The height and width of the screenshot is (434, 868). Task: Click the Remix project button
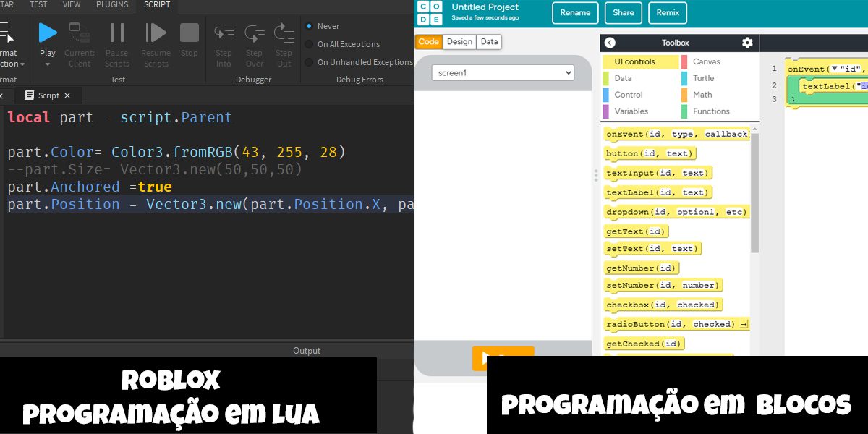click(x=668, y=13)
